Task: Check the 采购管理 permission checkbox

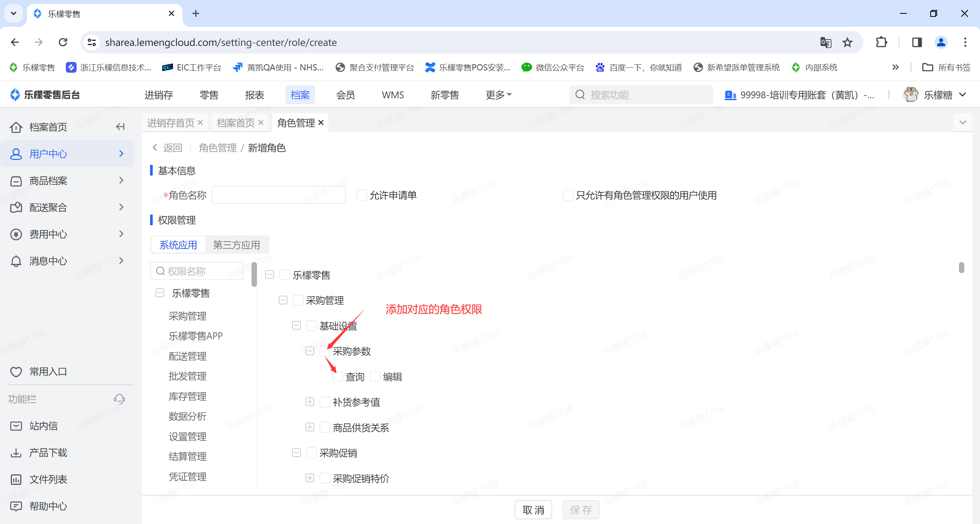Action: 298,300
